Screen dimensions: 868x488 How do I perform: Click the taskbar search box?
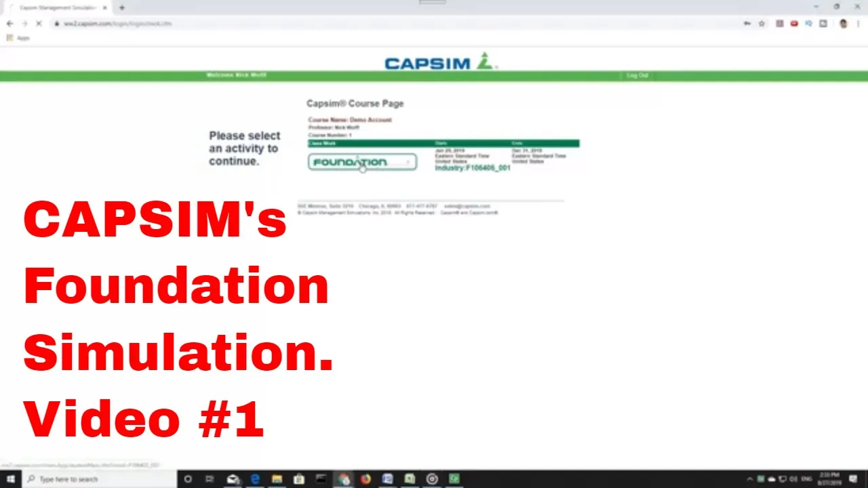[x=100, y=479]
